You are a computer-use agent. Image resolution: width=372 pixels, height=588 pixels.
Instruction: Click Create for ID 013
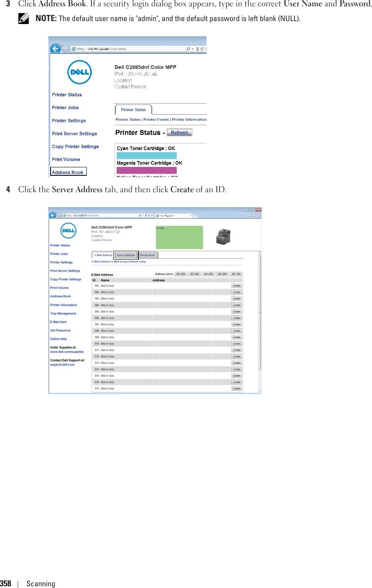click(x=237, y=363)
